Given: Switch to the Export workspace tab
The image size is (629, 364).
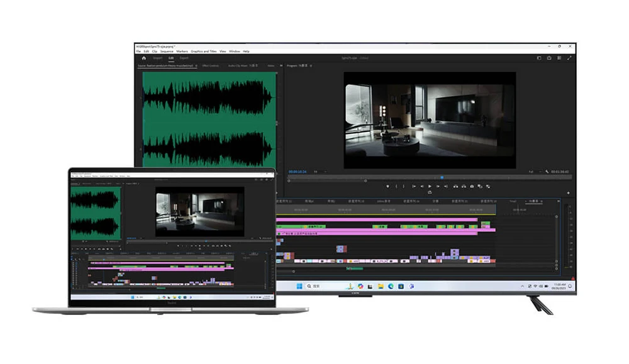Looking at the screenshot, I should [184, 58].
